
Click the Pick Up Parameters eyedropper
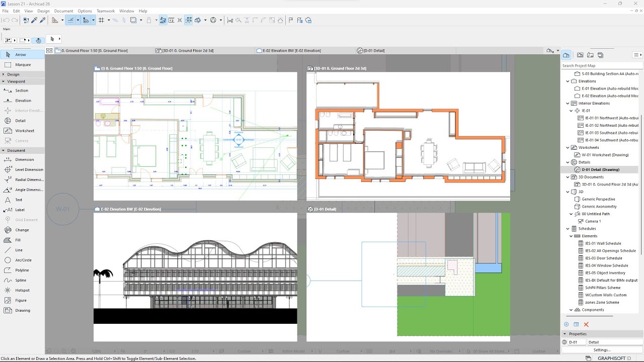pyautogui.click(x=34, y=20)
